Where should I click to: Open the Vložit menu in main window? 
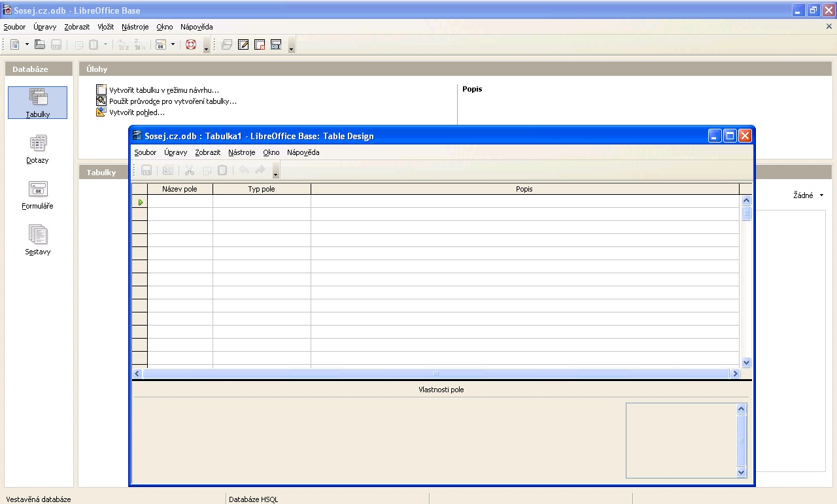[105, 27]
